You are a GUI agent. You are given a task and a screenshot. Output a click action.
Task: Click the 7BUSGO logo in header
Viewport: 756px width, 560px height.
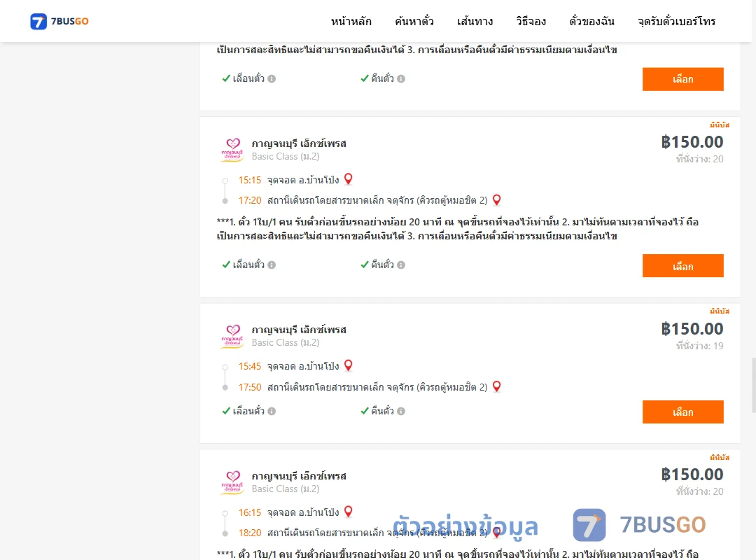[59, 21]
